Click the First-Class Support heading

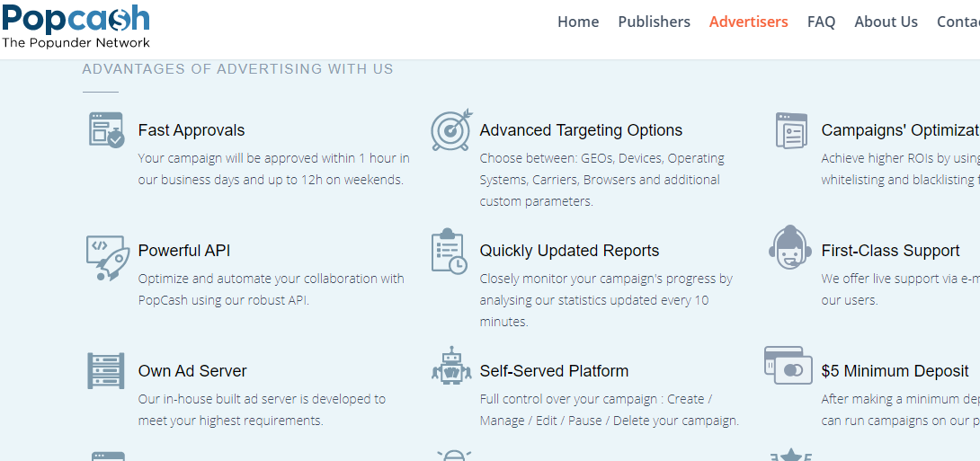pos(891,251)
